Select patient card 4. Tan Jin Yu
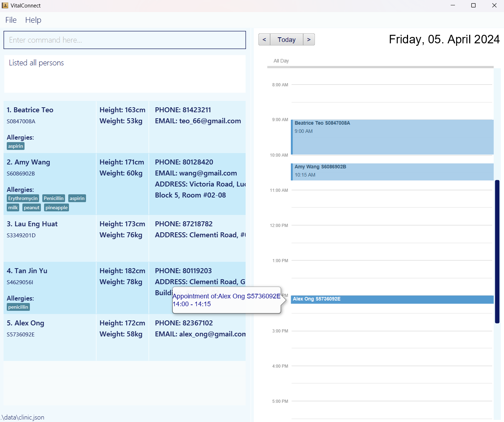Image resolution: width=504 pixels, height=422 pixels. pyautogui.click(x=125, y=288)
